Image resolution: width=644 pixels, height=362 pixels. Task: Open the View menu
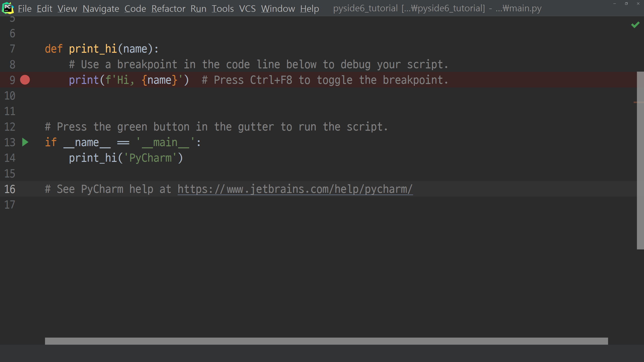67,9
